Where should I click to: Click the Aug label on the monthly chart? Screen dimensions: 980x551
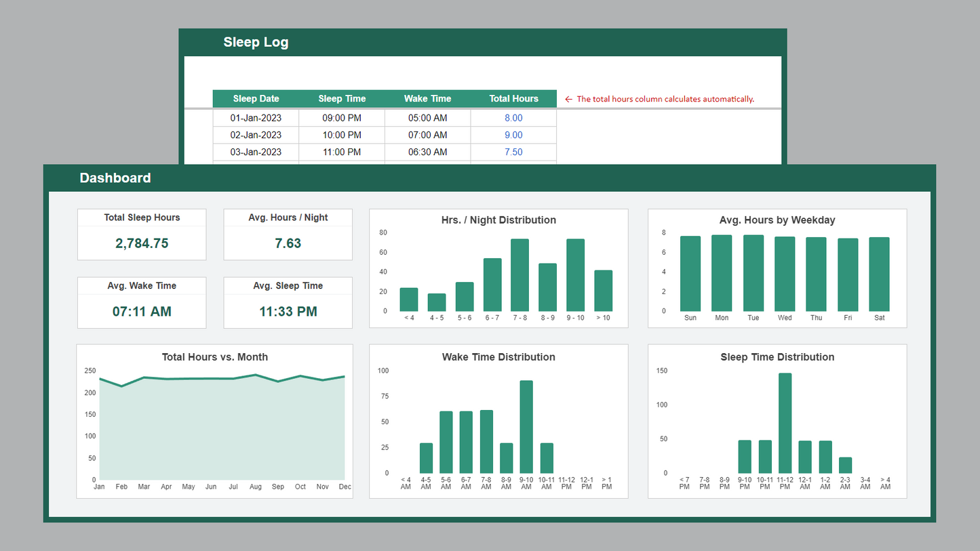point(256,487)
